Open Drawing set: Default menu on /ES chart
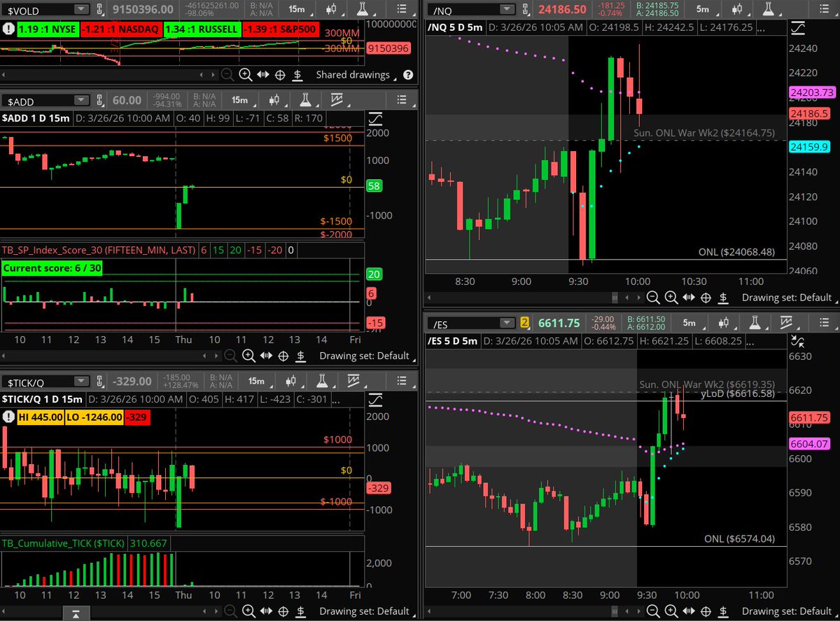 click(x=790, y=611)
